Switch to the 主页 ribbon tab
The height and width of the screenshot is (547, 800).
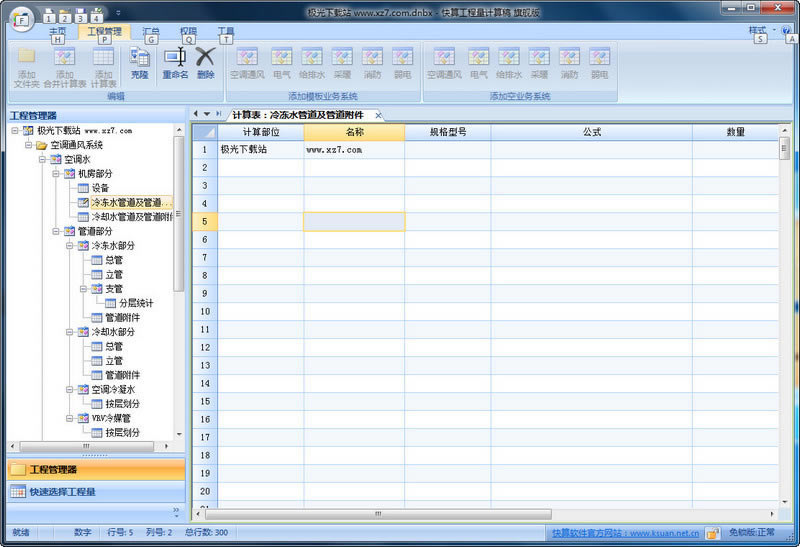58,32
